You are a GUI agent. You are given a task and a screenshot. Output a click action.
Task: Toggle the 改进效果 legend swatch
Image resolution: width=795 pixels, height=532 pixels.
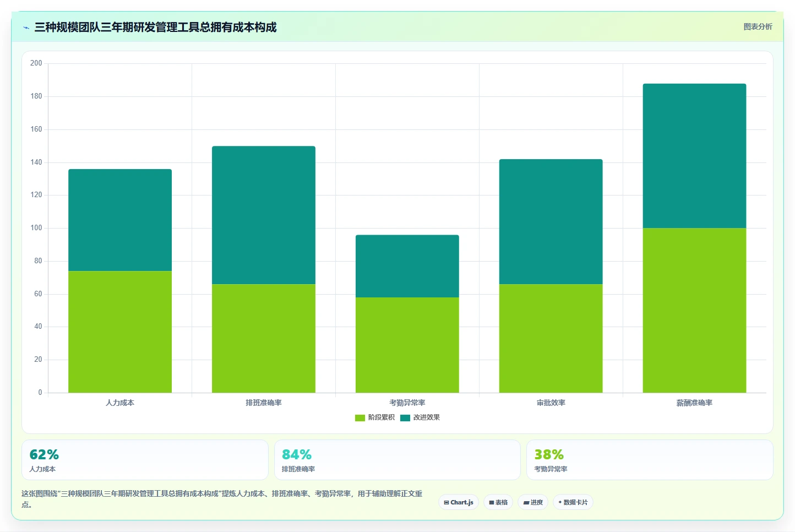point(405,418)
